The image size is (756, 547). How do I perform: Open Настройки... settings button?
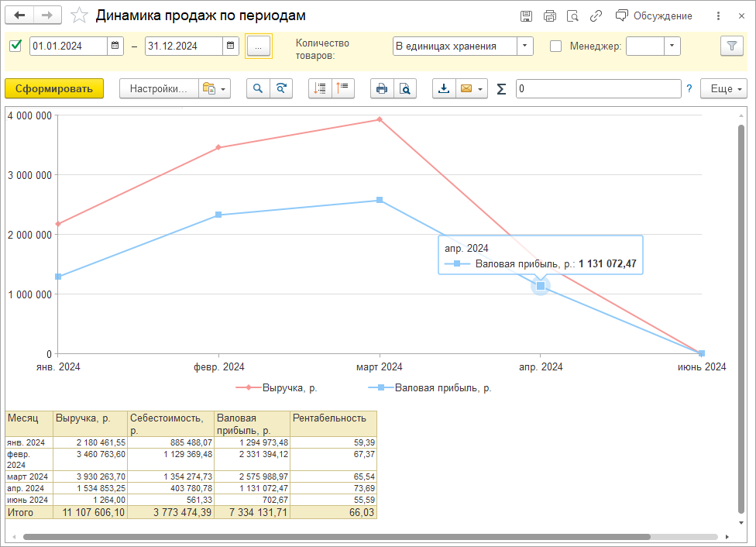pyautogui.click(x=159, y=89)
